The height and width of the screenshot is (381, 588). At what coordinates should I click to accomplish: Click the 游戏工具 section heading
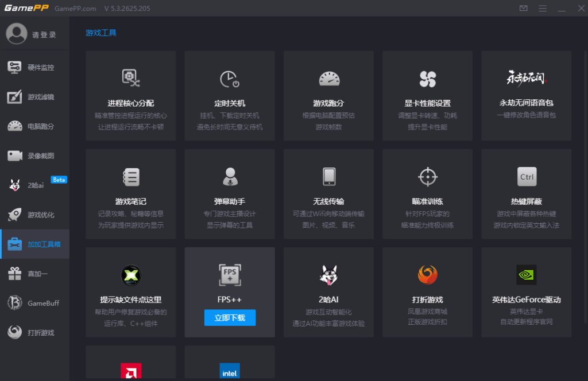(101, 33)
